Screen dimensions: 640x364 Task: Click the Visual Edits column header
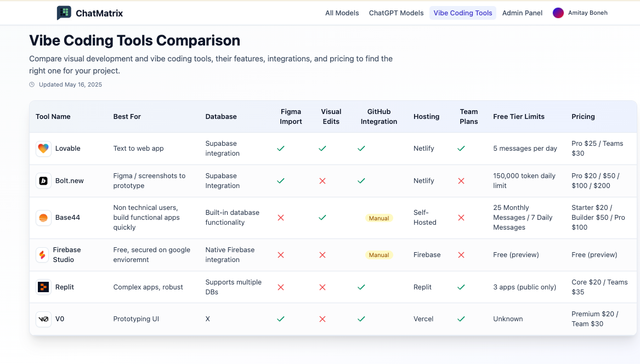point(331,117)
